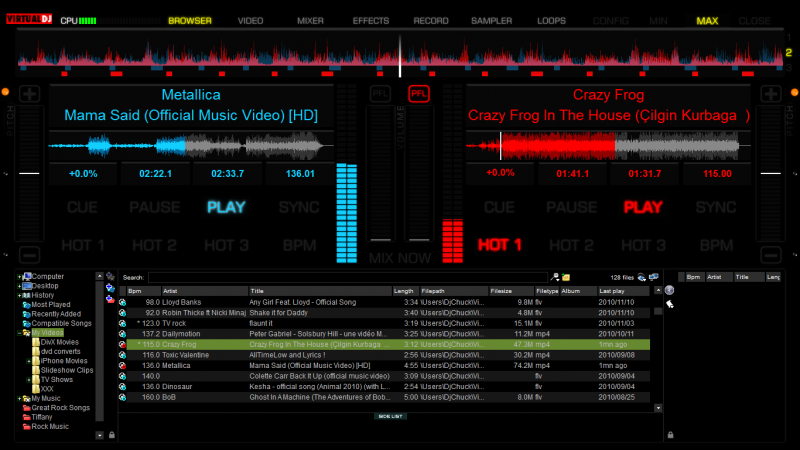Click MIX NOW between the decks

(x=400, y=258)
